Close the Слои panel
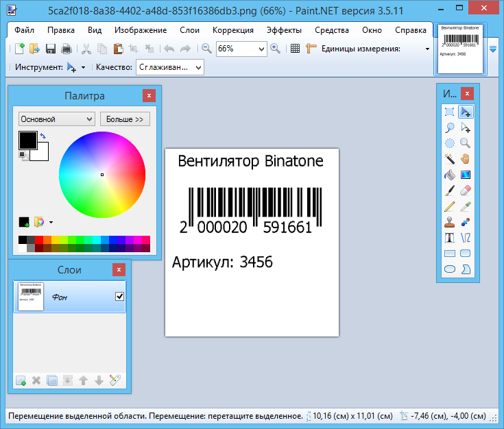504x429 pixels. (119, 269)
